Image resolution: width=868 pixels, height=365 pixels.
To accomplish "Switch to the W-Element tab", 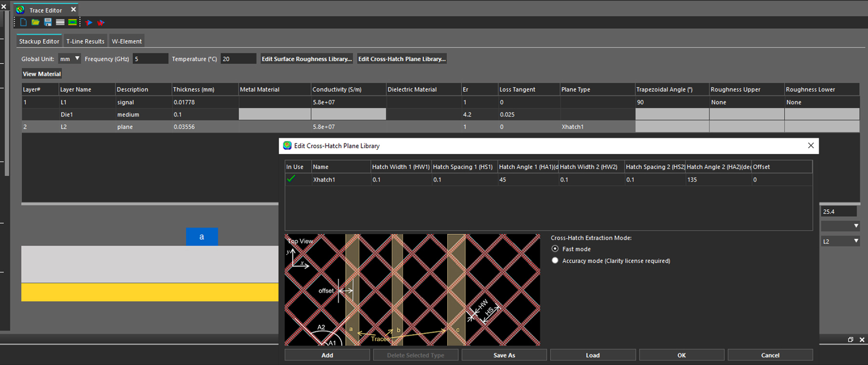I will click(127, 42).
